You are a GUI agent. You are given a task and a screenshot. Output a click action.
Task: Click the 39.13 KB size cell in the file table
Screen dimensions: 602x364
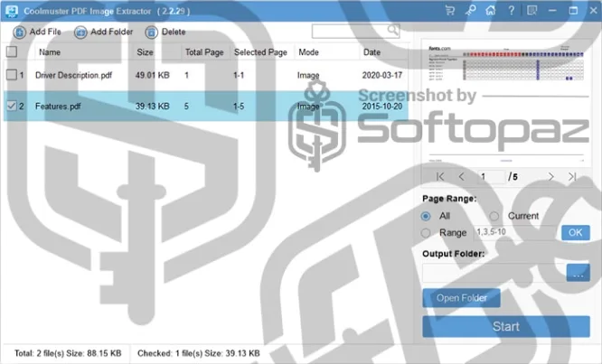click(x=153, y=107)
